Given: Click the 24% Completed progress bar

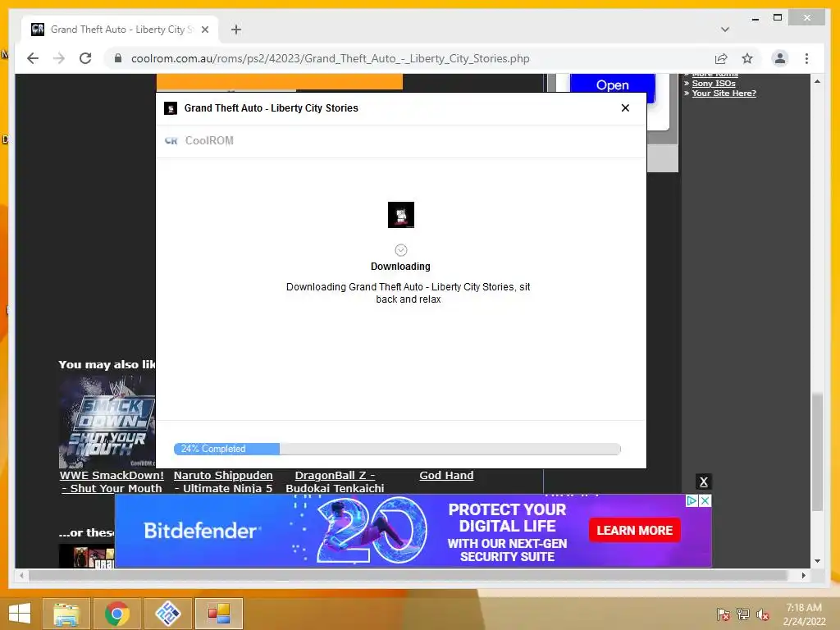Looking at the screenshot, I should tap(397, 449).
